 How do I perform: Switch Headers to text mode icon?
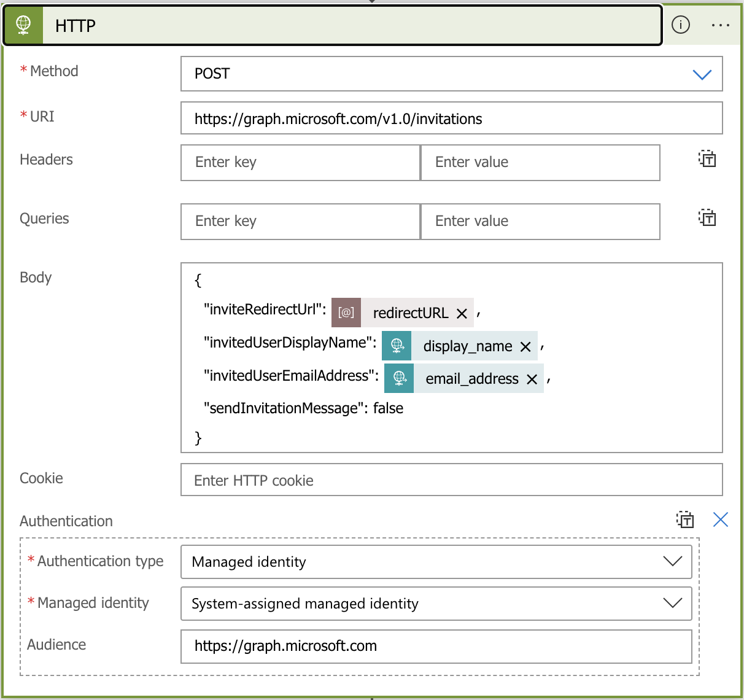click(707, 159)
